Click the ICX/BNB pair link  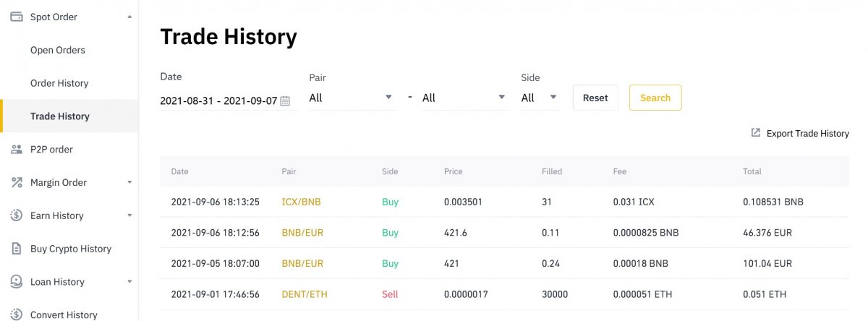pyautogui.click(x=301, y=202)
